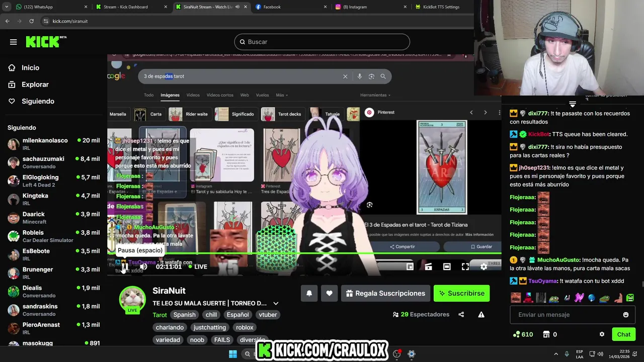Screen dimensions: 644x362
Task: Select the vtuber tag
Action: [x=268, y=315]
